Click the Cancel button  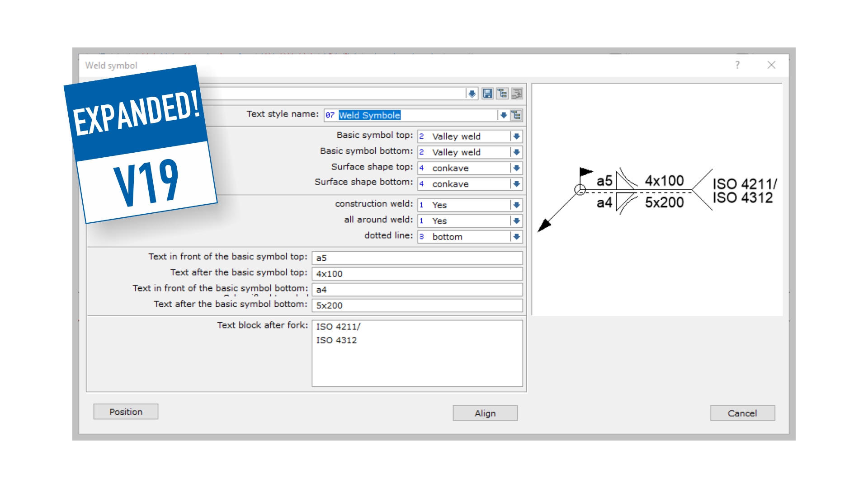pyautogui.click(x=742, y=413)
